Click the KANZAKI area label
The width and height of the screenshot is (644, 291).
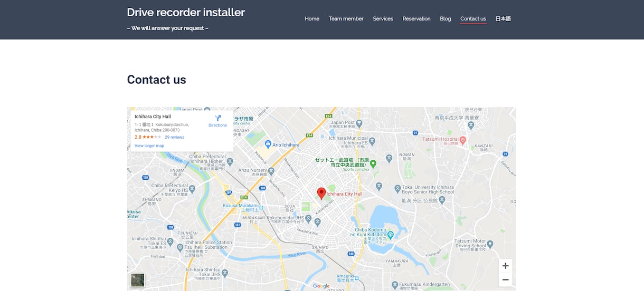[x=484, y=145]
